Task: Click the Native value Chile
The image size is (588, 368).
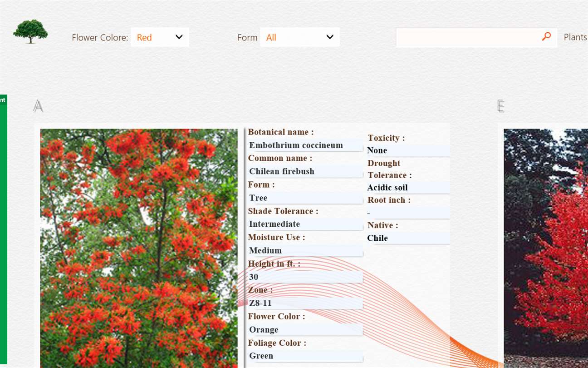Action: (377, 238)
